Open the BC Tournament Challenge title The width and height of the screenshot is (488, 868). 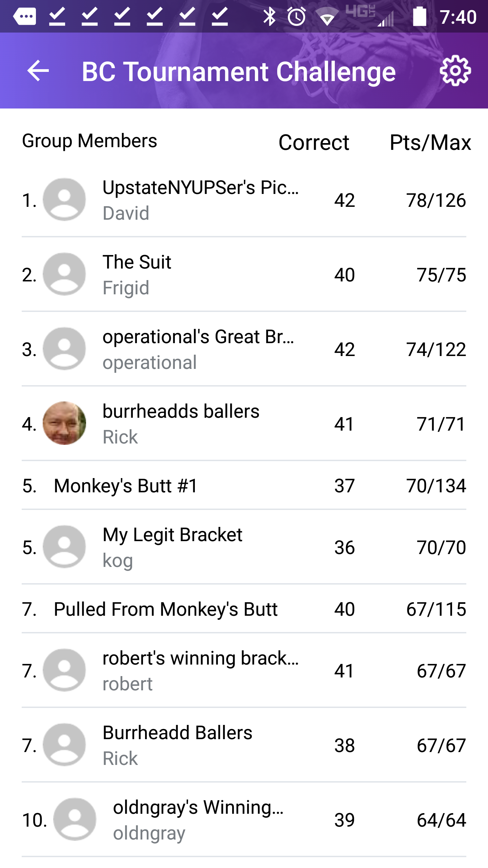(239, 72)
